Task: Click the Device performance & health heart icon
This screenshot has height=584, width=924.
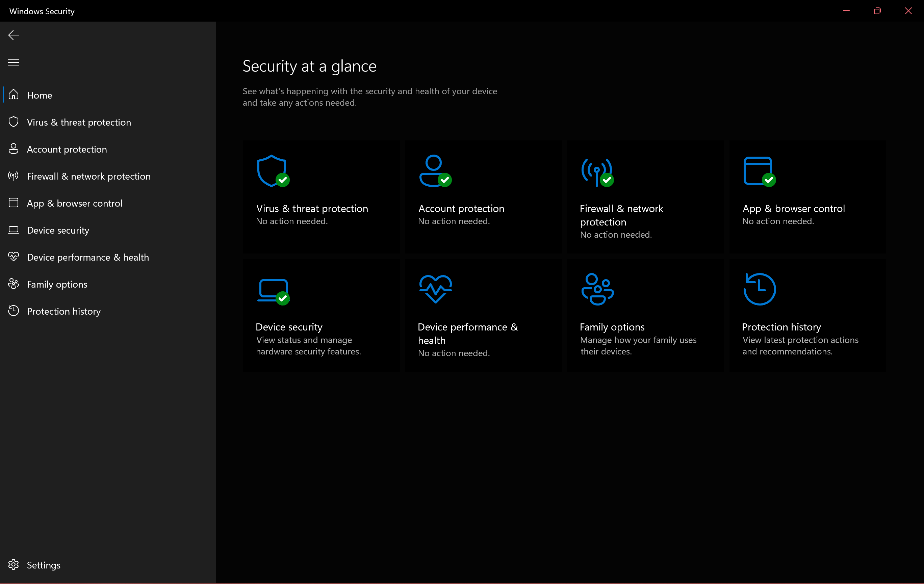Action: pyautogui.click(x=14, y=257)
